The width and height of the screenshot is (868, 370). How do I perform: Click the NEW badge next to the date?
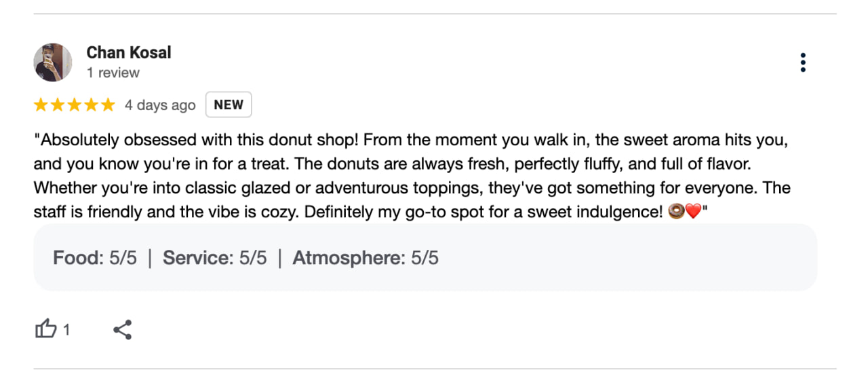229,105
